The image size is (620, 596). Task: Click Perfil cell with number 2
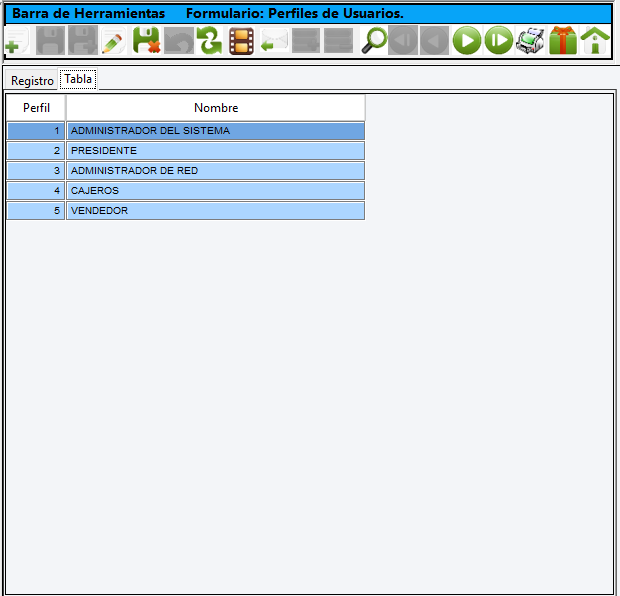pos(36,151)
